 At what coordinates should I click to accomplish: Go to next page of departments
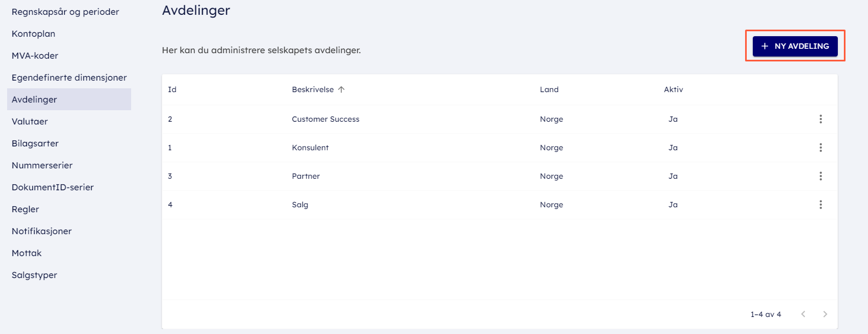(x=825, y=314)
